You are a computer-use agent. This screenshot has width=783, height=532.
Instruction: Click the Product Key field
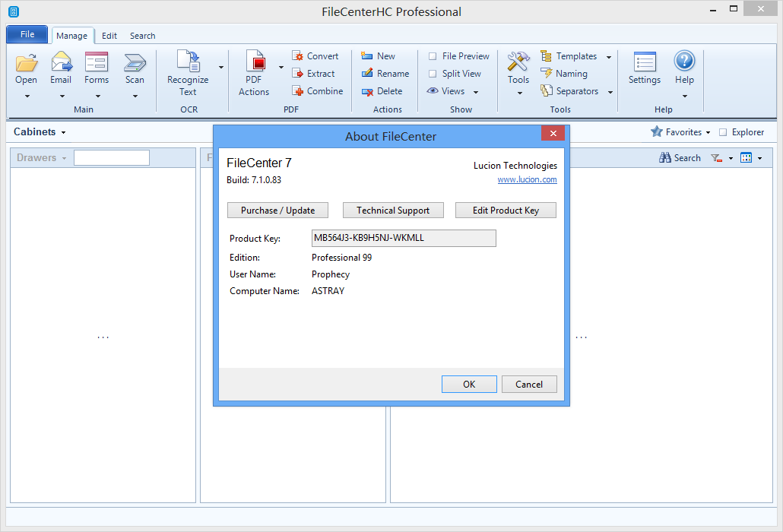pyautogui.click(x=404, y=238)
